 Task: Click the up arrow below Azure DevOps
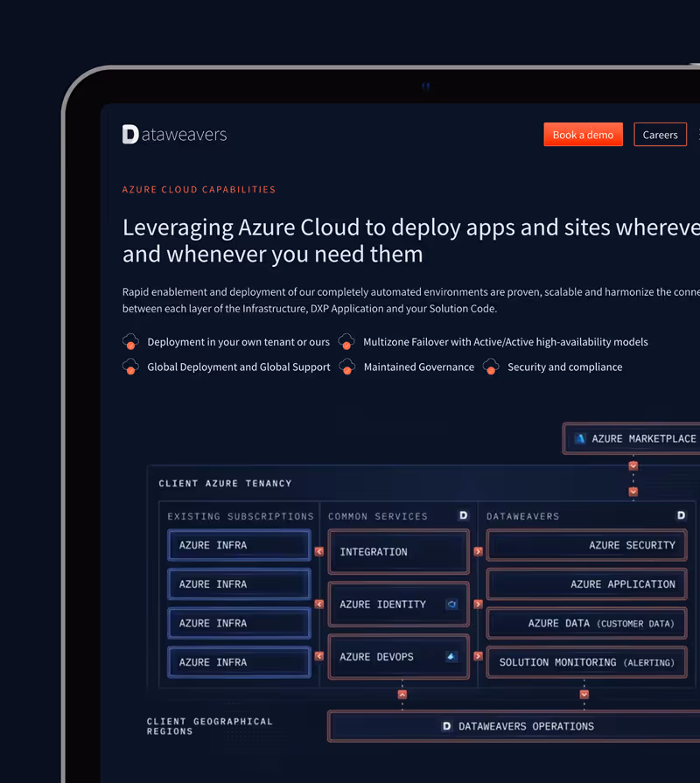pyautogui.click(x=402, y=695)
